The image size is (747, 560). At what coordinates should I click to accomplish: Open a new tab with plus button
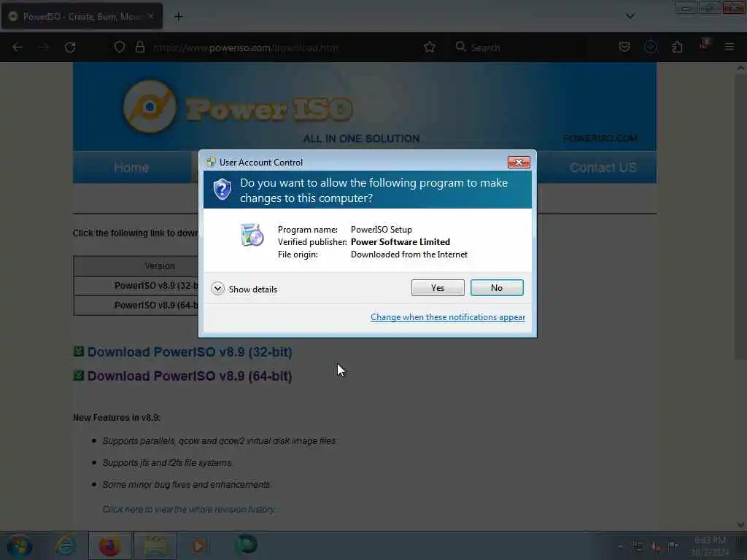click(178, 16)
